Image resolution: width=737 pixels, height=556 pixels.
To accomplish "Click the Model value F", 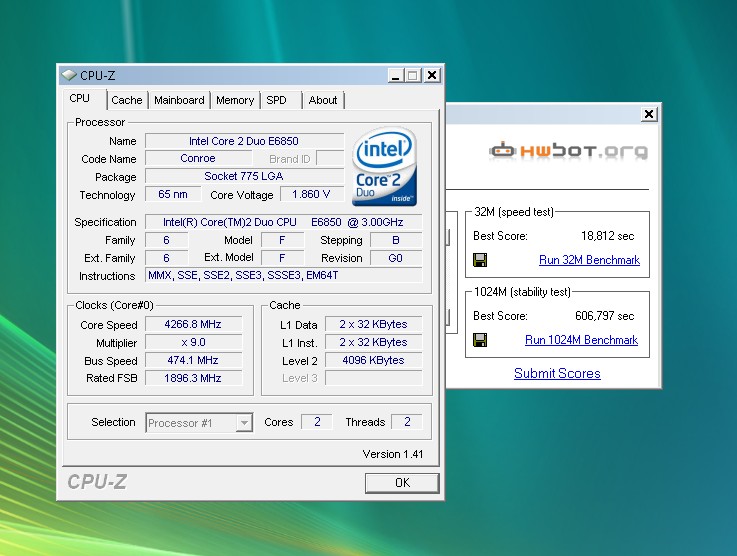I will point(282,240).
